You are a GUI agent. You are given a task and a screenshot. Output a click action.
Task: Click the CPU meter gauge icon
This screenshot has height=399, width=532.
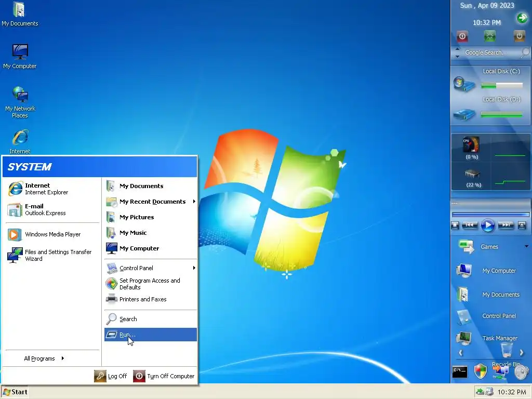471,145
